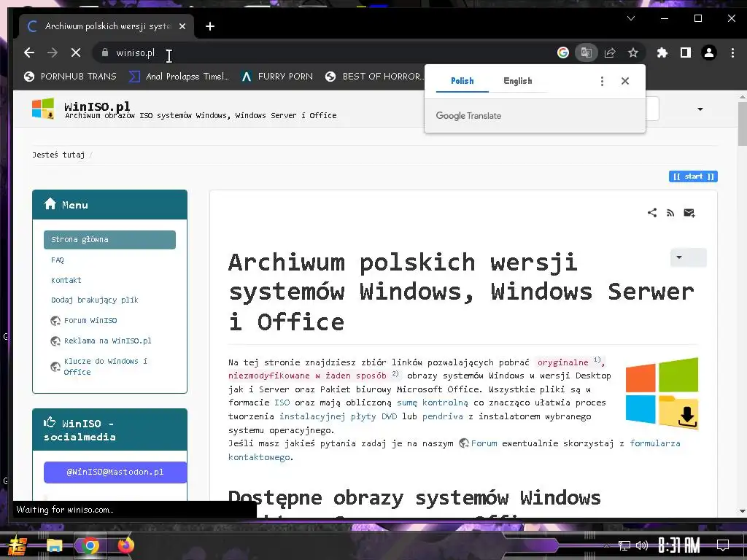Click the RSS feed icon
This screenshot has height=560, width=747.
coord(670,213)
